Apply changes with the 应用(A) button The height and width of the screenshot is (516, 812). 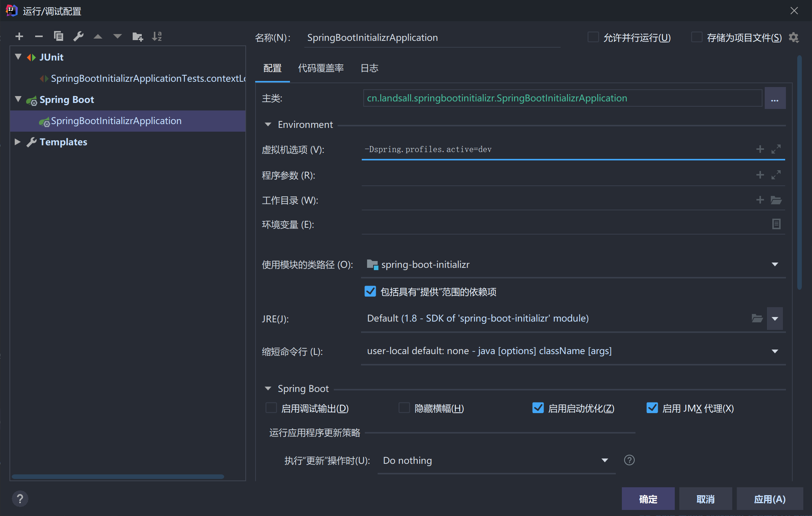coord(770,499)
